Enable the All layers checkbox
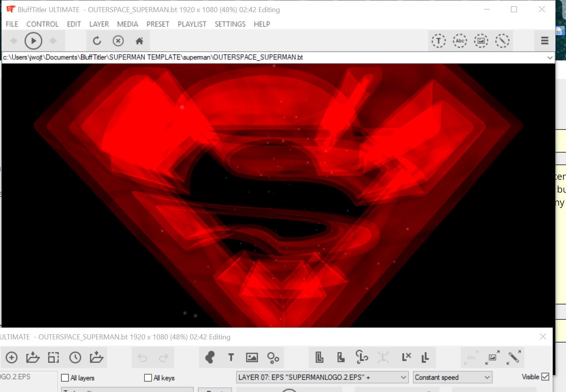This screenshot has height=392, width=566. point(65,378)
